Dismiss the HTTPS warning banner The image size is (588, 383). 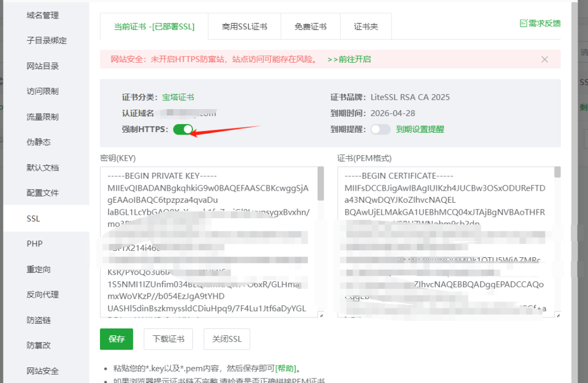click(x=544, y=59)
